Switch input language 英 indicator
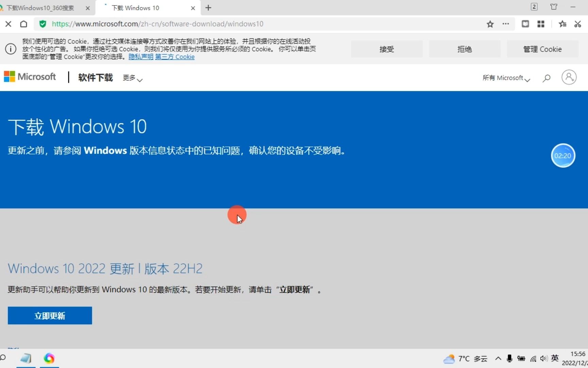This screenshot has height=368, width=588. (555, 358)
